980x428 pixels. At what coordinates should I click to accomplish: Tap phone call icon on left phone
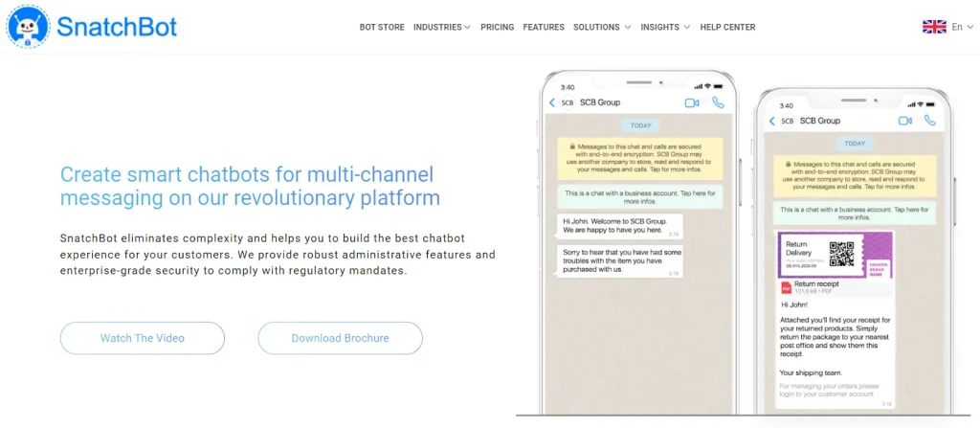[718, 102]
